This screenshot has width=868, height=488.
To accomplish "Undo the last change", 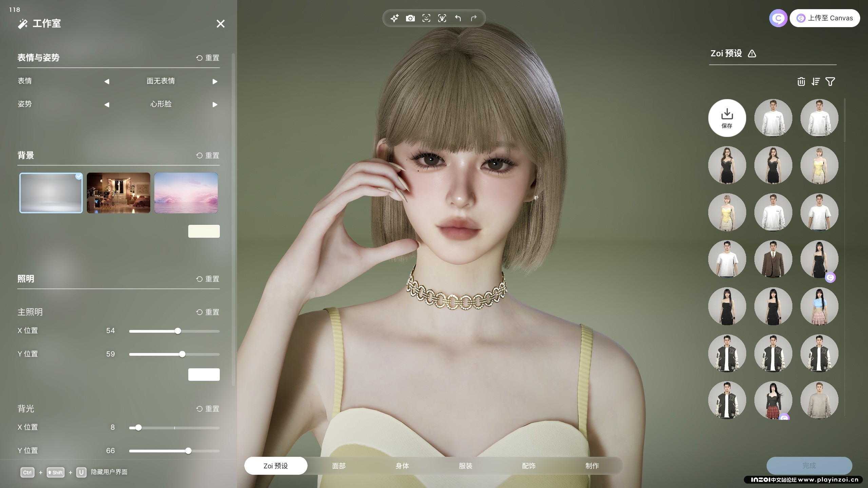I will (458, 18).
